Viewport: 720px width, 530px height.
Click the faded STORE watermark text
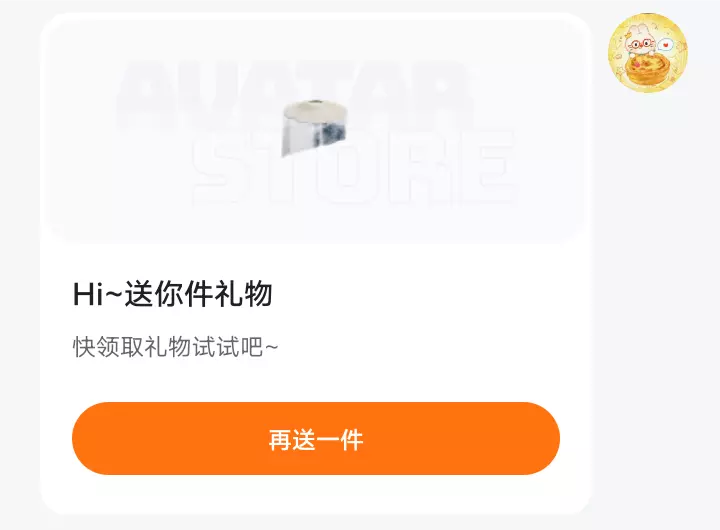tap(354, 168)
